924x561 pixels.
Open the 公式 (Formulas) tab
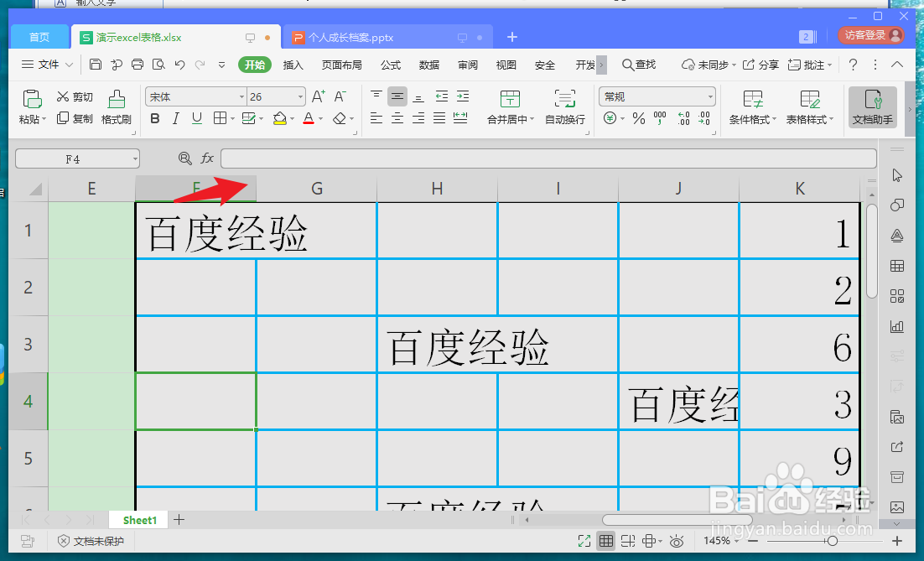(x=391, y=65)
